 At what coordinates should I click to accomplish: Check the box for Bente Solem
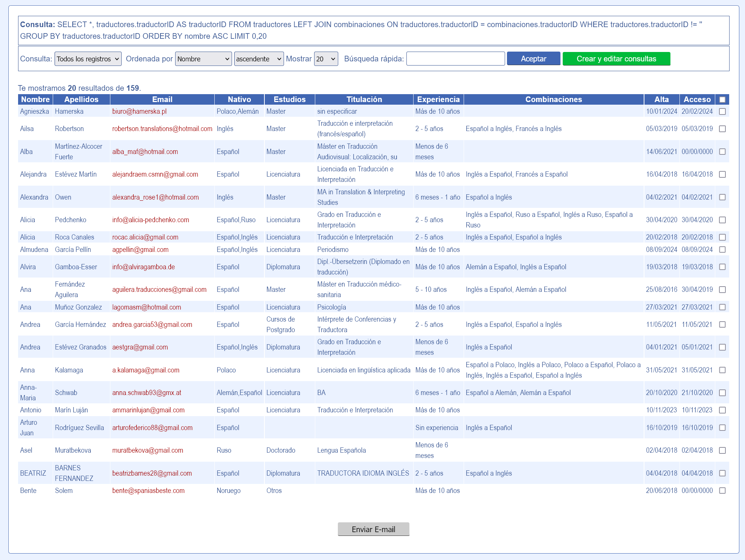(x=722, y=491)
